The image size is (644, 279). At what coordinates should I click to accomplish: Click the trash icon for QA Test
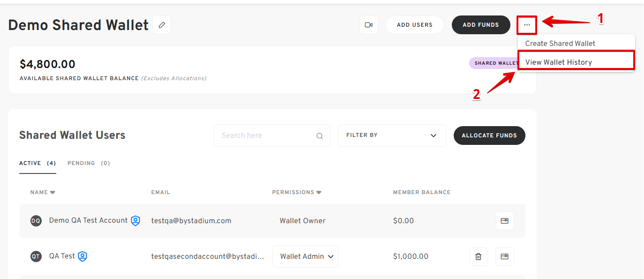pos(478,256)
